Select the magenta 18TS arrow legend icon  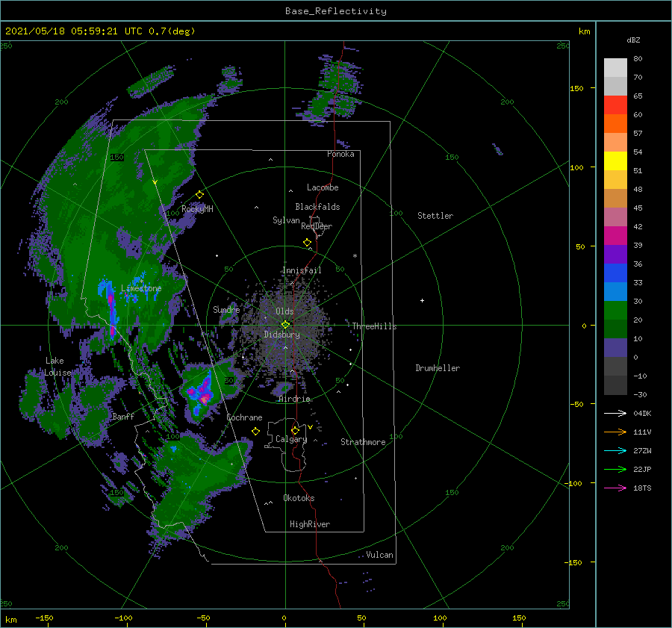coord(615,488)
